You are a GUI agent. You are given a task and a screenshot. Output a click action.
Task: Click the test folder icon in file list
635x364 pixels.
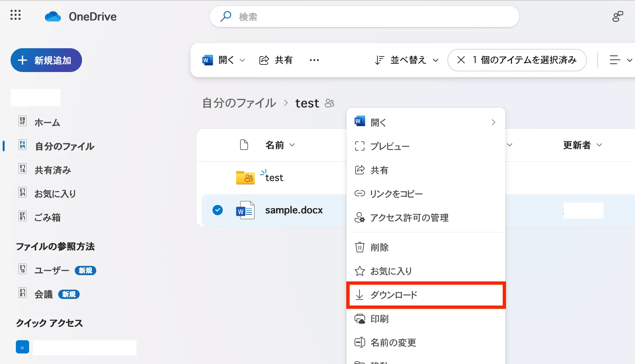click(x=245, y=178)
